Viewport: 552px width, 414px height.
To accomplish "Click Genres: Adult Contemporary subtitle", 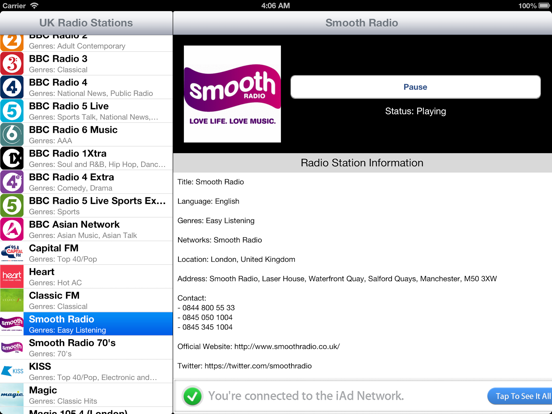I will (77, 46).
